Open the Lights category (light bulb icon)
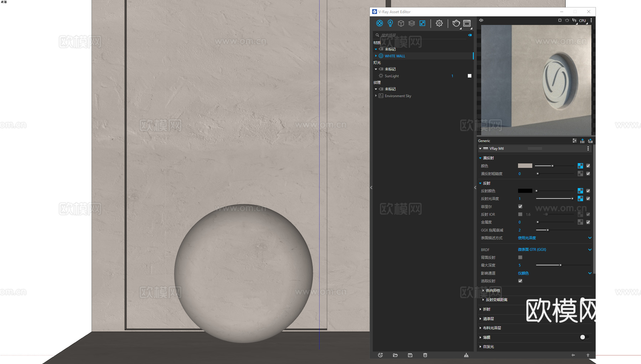The width and height of the screenshot is (641, 364). [x=390, y=23]
